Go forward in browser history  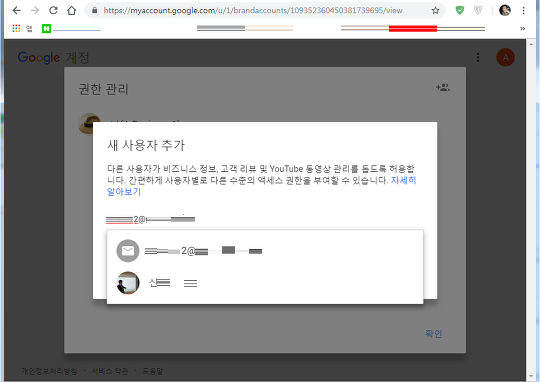coord(35,11)
